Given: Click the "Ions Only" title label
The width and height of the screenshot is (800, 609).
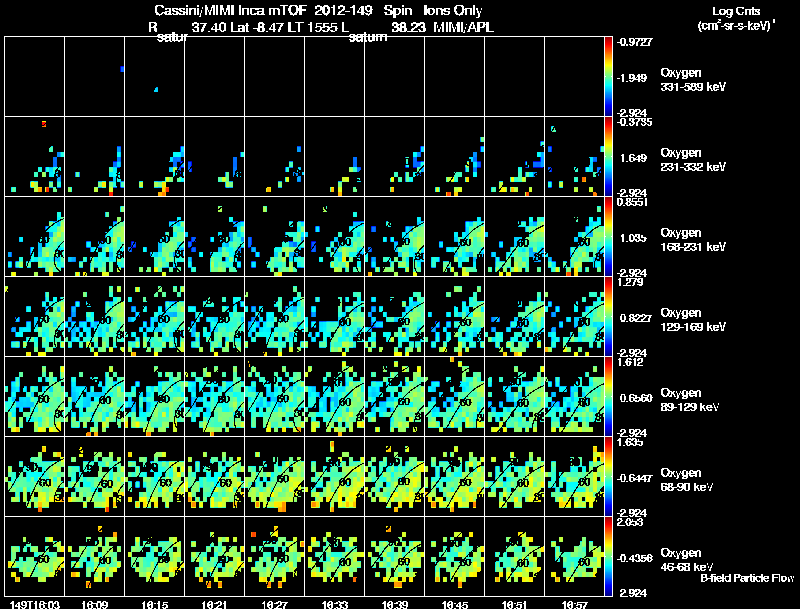Looking at the screenshot, I should (453, 10).
